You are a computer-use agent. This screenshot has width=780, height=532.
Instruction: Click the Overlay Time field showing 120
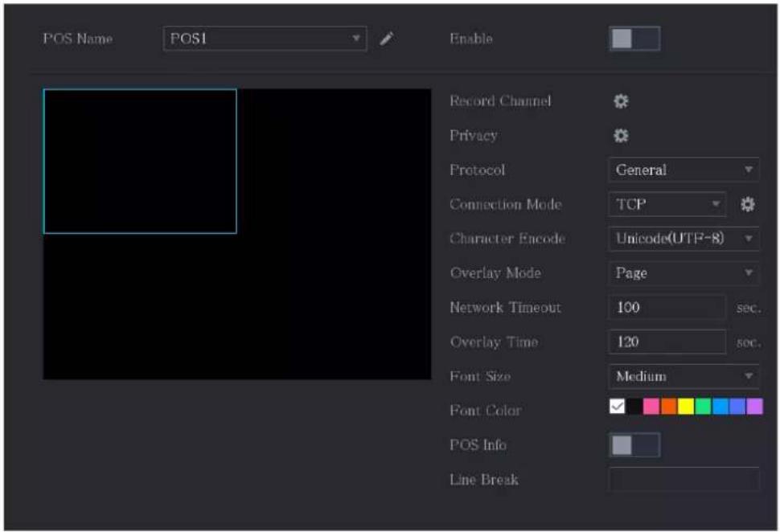coord(667,342)
